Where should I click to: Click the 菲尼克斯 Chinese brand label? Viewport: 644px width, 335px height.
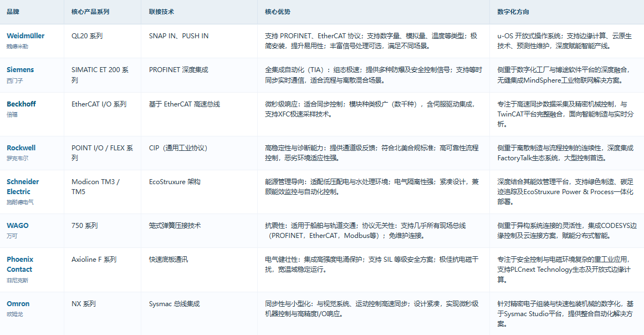(17, 280)
